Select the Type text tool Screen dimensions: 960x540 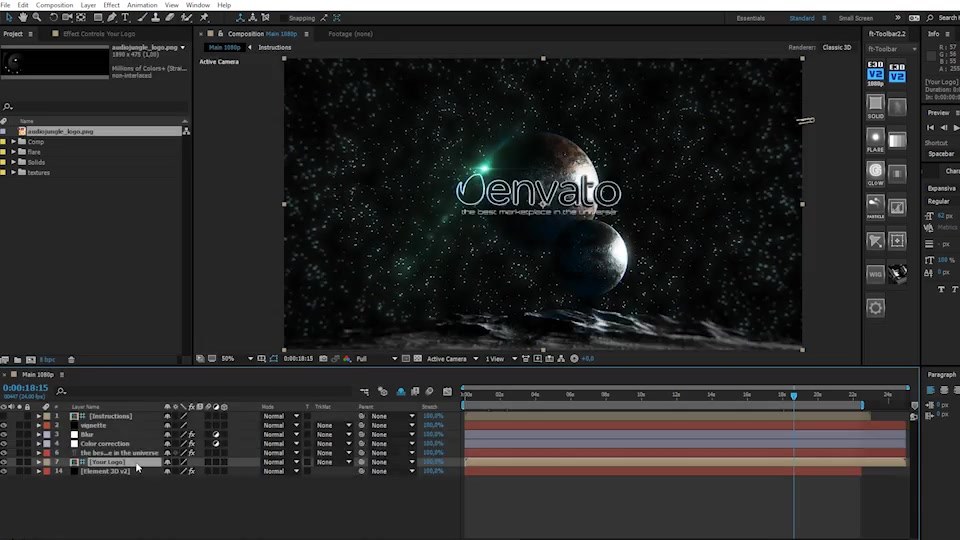(x=126, y=18)
